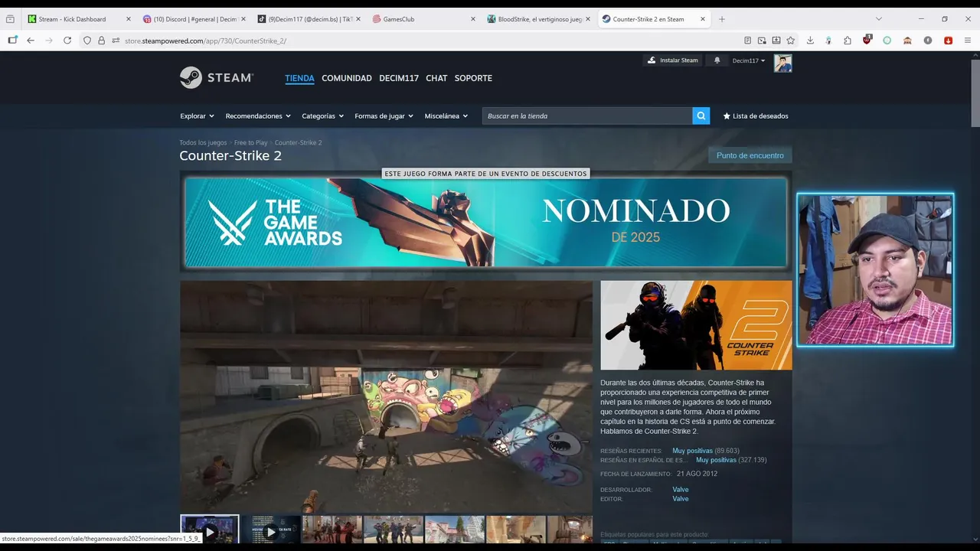Click the search magnifier button
This screenshot has width=980, height=551.
click(x=701, y=116)
